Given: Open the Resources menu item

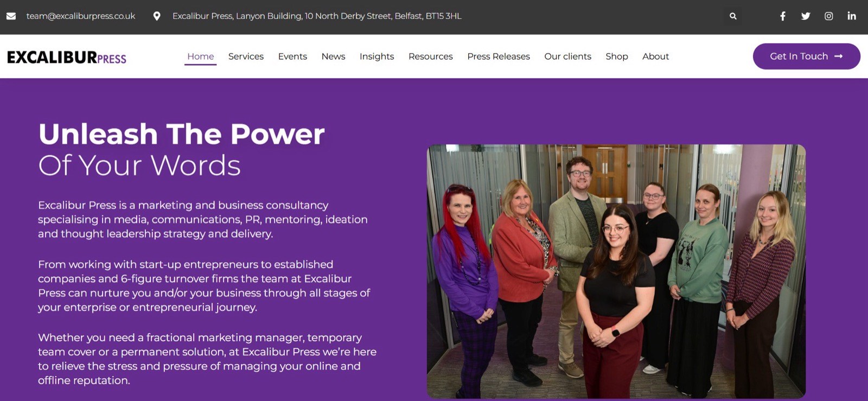Looking at the screenshot, I should pyautogui.click(x=431, y=56).
